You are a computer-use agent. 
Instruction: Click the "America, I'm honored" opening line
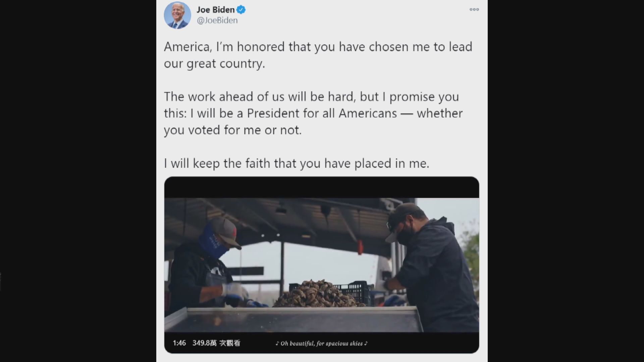[318, 47]
